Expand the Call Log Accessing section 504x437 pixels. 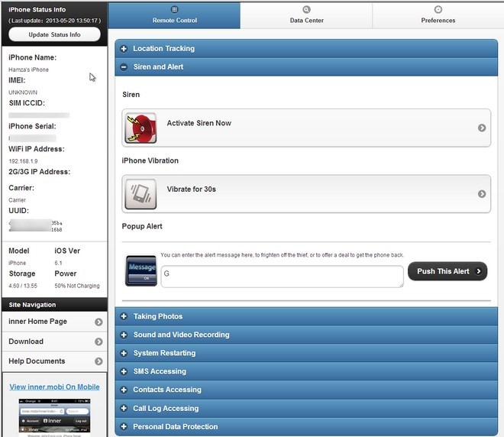click(306, 409)
